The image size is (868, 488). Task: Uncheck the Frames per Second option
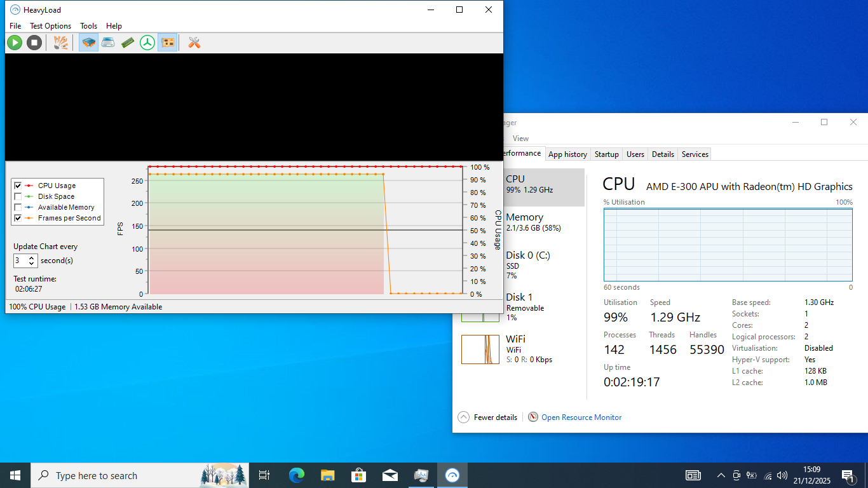[17, 218]
